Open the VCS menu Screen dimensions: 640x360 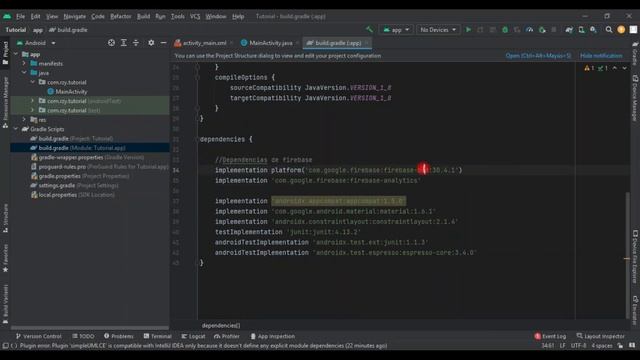(195, 17)
